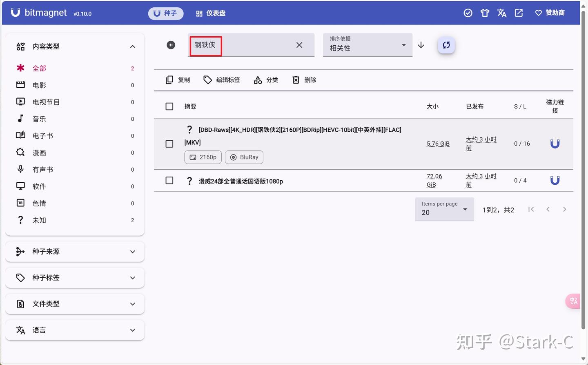
Task: Click the 编辑标签 button
Action: click(x=222, y=80)
